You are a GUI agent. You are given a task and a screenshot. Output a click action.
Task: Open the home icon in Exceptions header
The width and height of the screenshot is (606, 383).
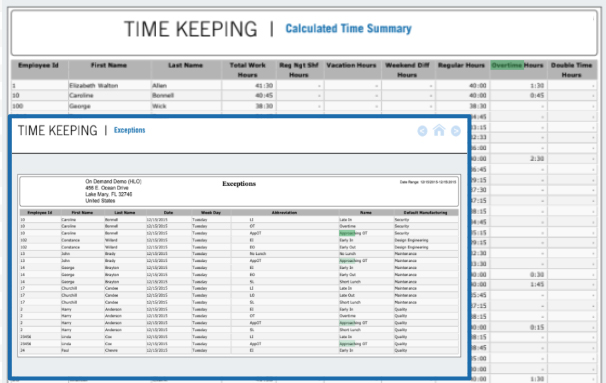point(439,130)
